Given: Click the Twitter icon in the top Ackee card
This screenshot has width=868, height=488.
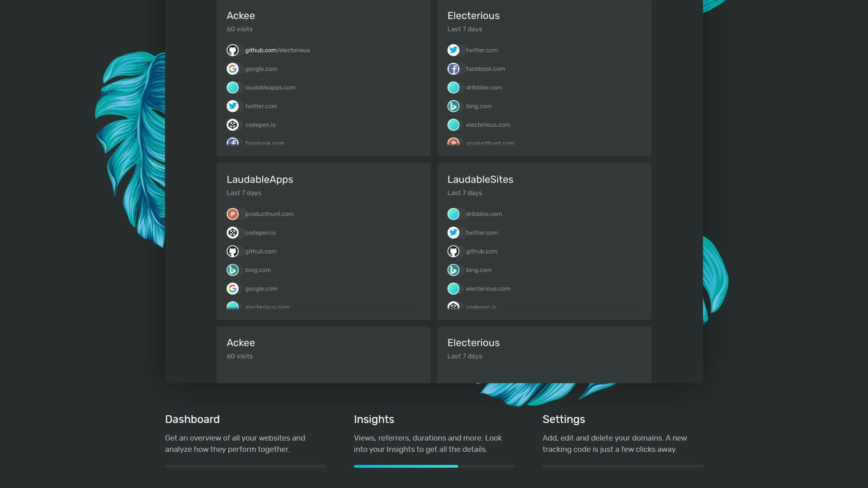Looking at the screenshot, I should pyautogui.click(x=232, y=106).
